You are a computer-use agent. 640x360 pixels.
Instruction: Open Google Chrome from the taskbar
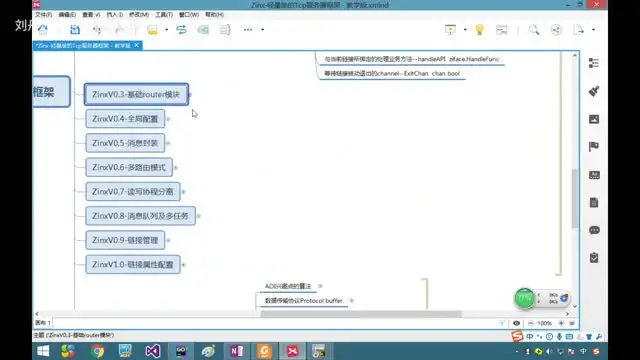tap(97, 351)
